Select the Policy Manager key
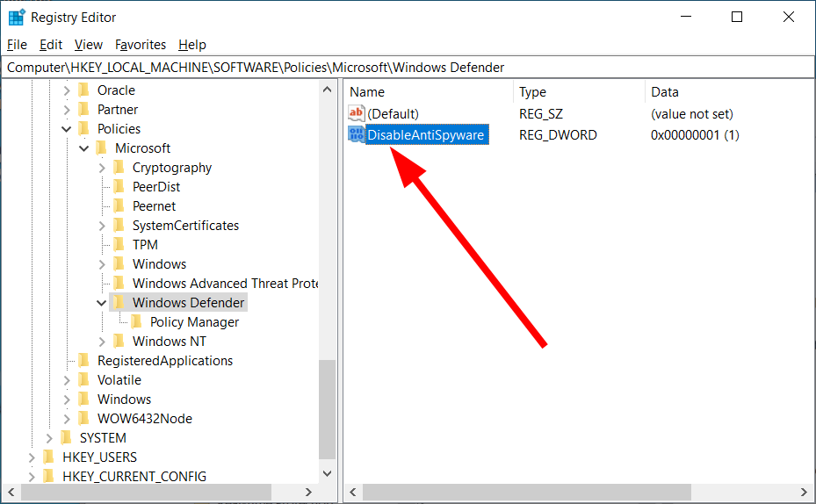This screenshot has width=816, height=504. (194, 322)
